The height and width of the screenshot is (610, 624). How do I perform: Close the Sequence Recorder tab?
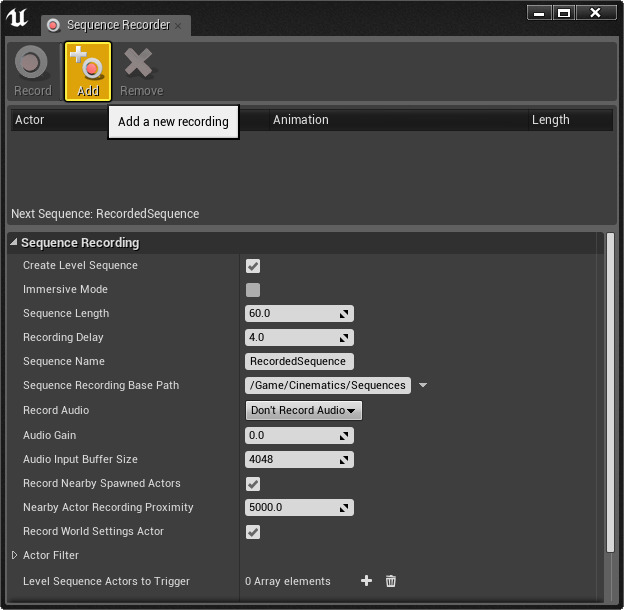180,25
